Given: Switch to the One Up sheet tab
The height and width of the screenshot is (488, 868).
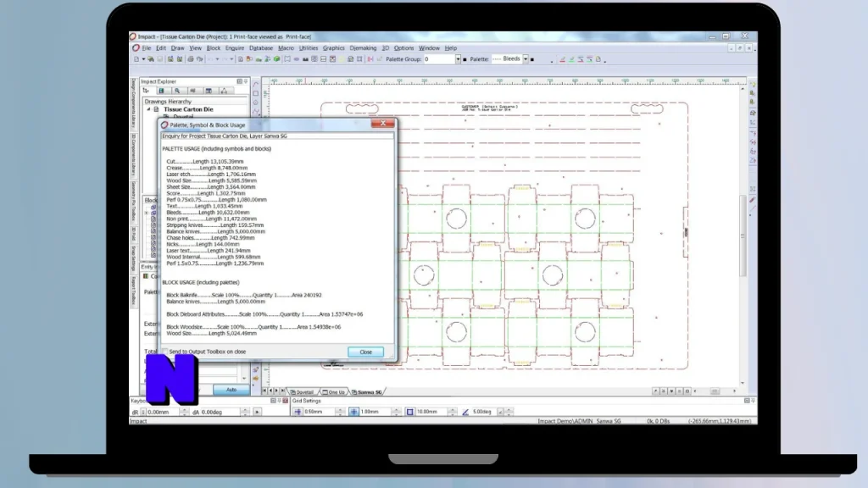Looking at the screenshot, I should coord(334,391).
